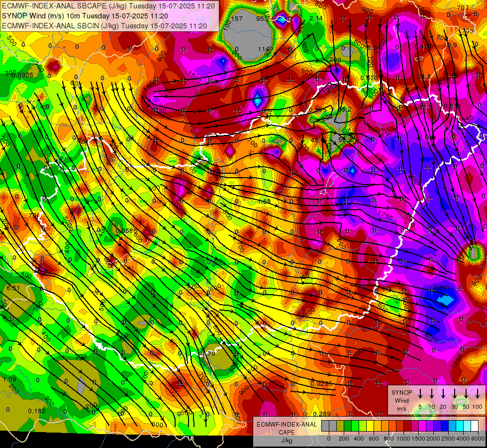Click the wind arrow above 10 m/s
This screenshot has height=448, width=487.
432,393
